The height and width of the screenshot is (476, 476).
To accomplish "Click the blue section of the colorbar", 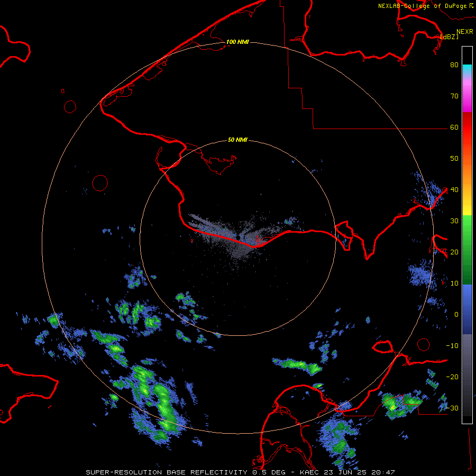I will coord(467,309).
